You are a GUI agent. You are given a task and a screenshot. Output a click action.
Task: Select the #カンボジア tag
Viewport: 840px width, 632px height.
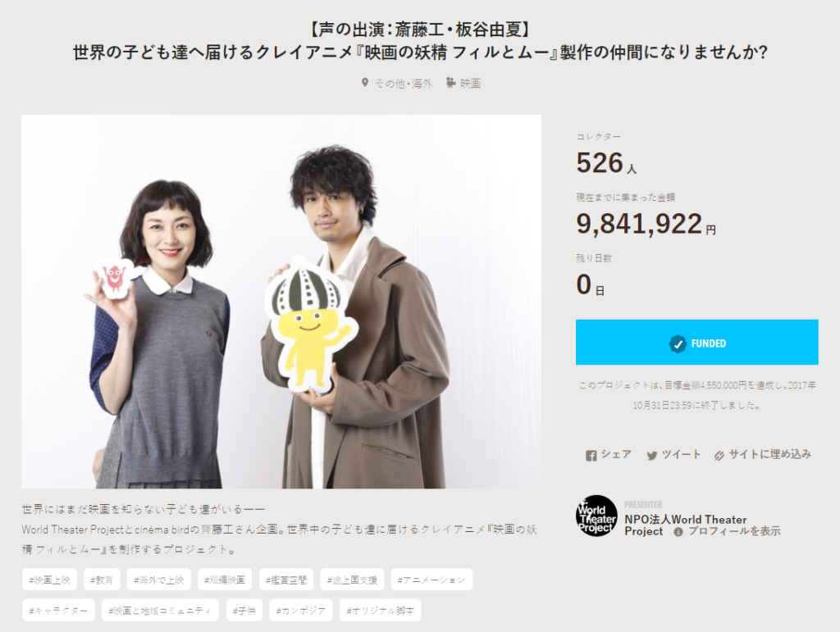(x=300, y=610)
